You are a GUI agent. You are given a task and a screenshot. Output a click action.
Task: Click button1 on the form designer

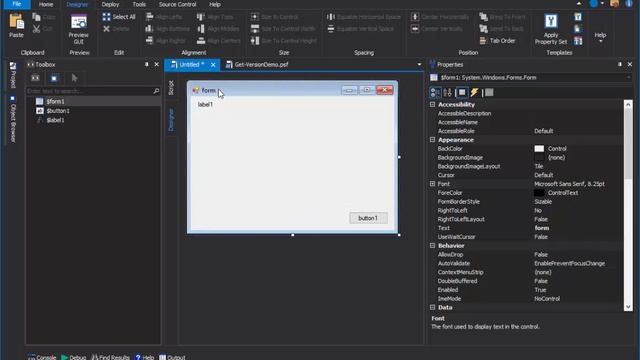(x=368, y=218)
